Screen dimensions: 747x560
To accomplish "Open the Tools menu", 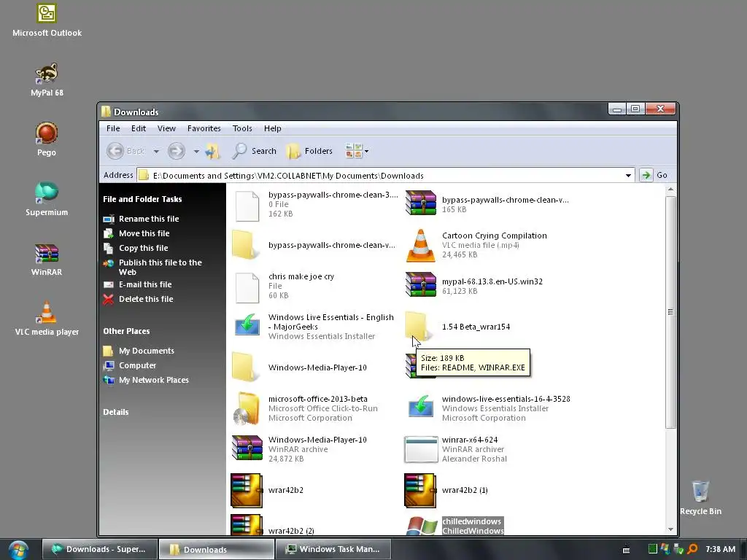I will (242, 128).
